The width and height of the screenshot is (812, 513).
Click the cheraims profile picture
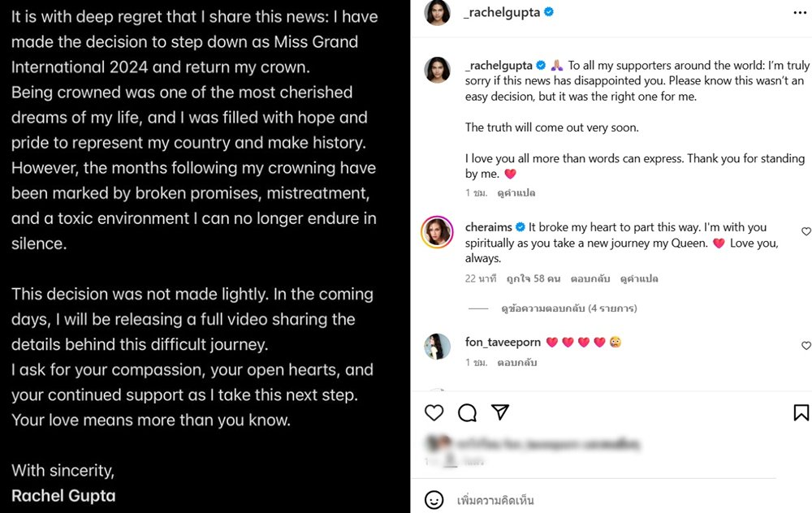click(x=437, y=233)
